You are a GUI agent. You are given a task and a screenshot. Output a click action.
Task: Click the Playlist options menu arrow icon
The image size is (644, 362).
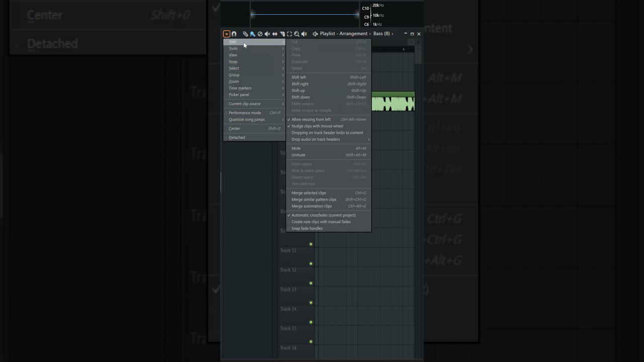click(226, 34)
